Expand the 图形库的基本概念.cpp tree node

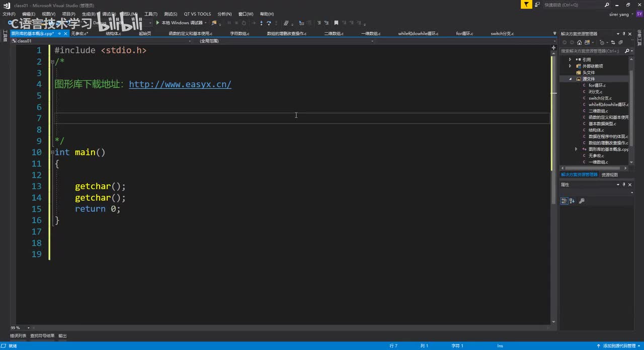coord(577,149)
